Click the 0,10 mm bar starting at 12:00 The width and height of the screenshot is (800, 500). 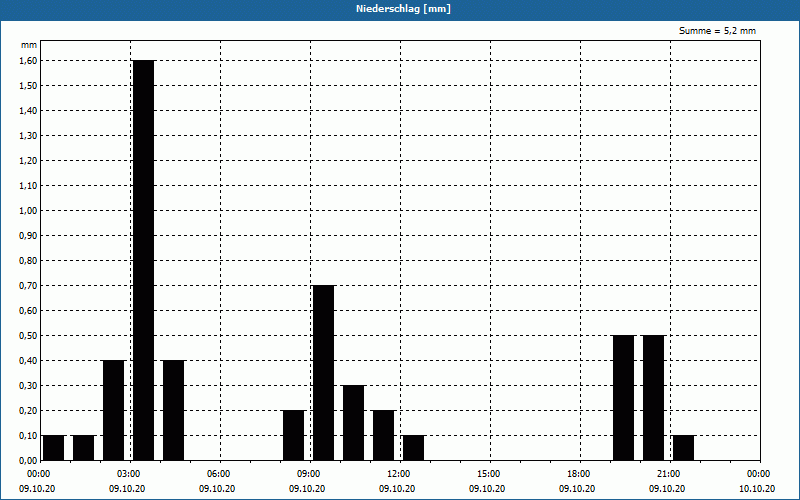(414, 448)
